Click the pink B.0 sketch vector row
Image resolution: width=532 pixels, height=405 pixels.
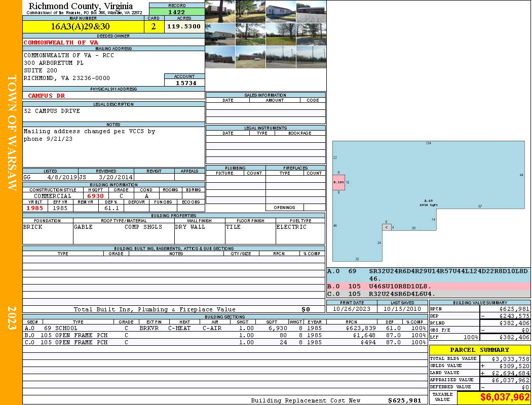tap(428, 287)
